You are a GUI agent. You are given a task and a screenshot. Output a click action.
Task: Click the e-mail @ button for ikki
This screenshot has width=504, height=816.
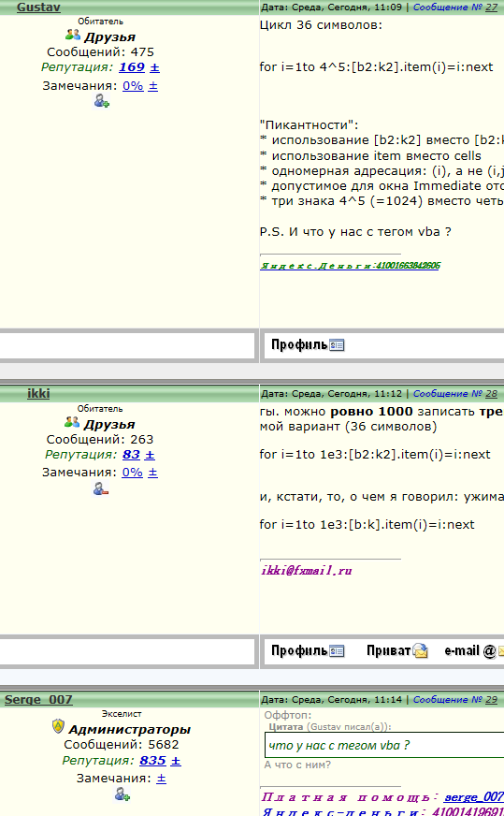pos(474,650)
